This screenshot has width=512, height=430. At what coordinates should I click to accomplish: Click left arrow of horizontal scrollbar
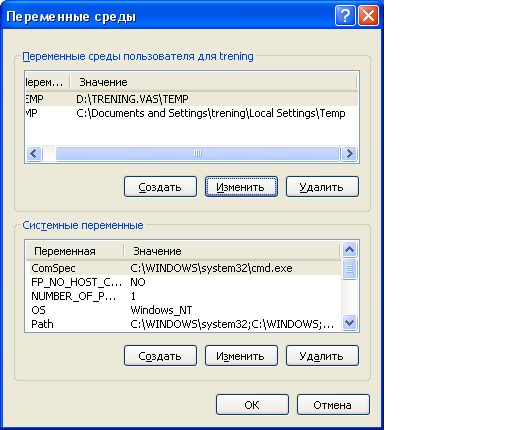click(x=34, y=154)
